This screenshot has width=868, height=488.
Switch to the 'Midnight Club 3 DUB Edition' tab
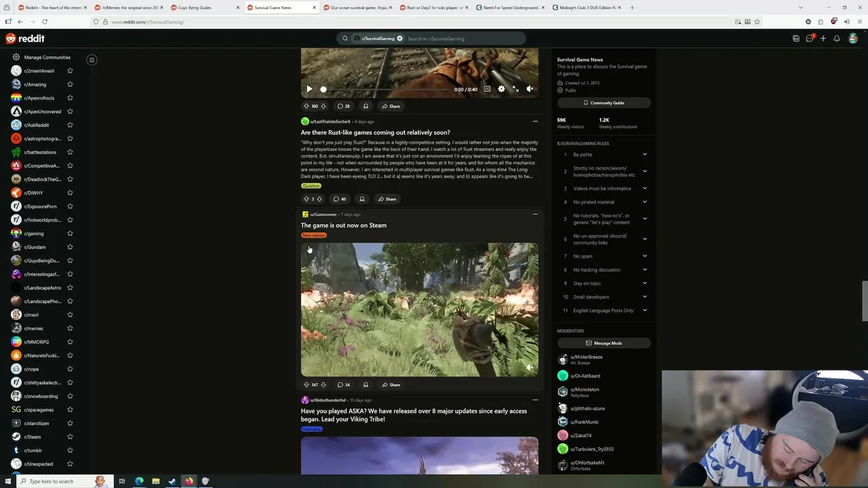587,7
